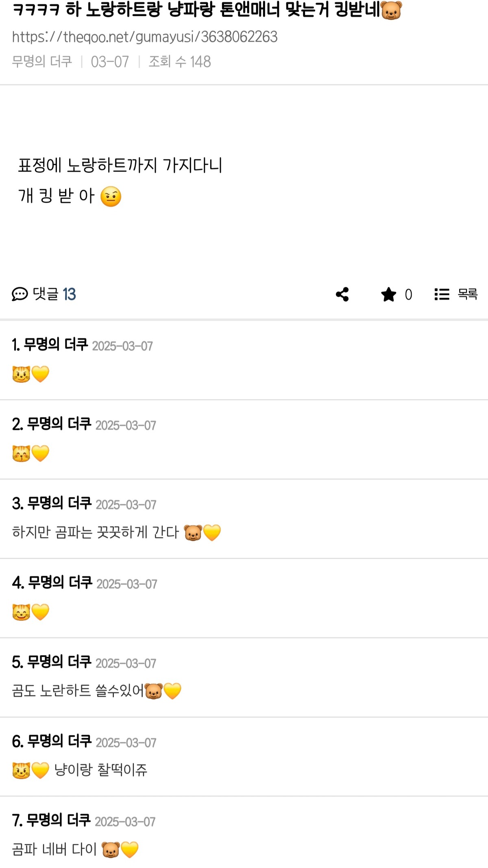Click the smirking face emoji in post body
The width and height of the screenshot is (488, 868).
tap(111, 197)
